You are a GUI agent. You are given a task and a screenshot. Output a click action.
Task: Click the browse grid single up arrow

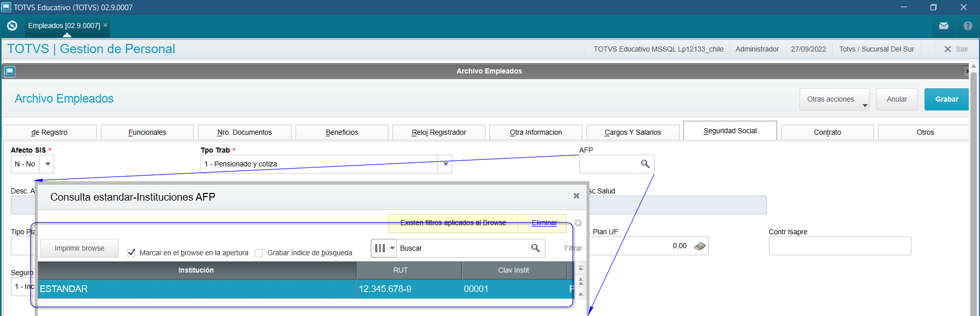click(580, 294)
